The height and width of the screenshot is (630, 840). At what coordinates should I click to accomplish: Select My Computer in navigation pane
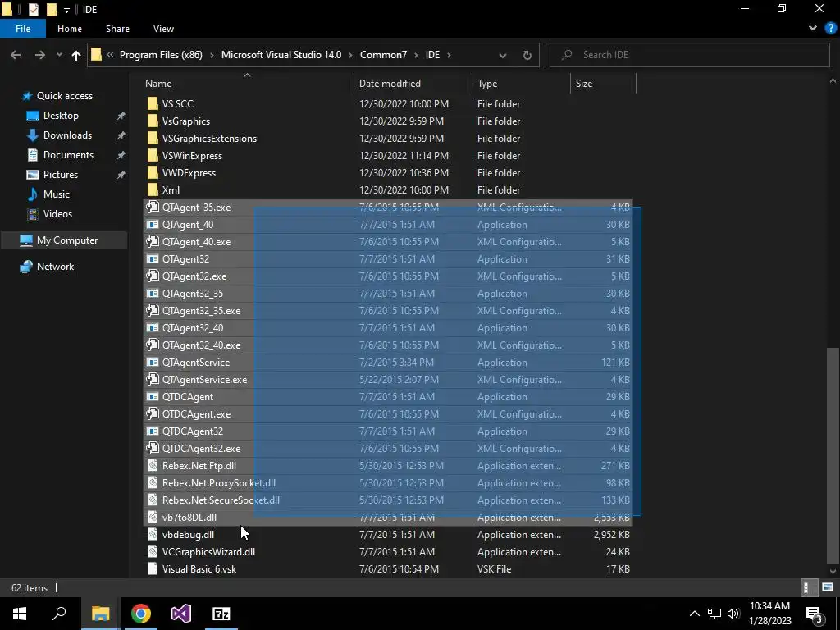coord(67,240)
